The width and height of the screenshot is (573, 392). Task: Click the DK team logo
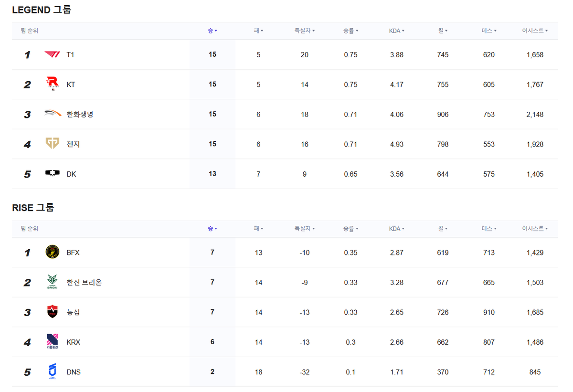tap(53, 174)
